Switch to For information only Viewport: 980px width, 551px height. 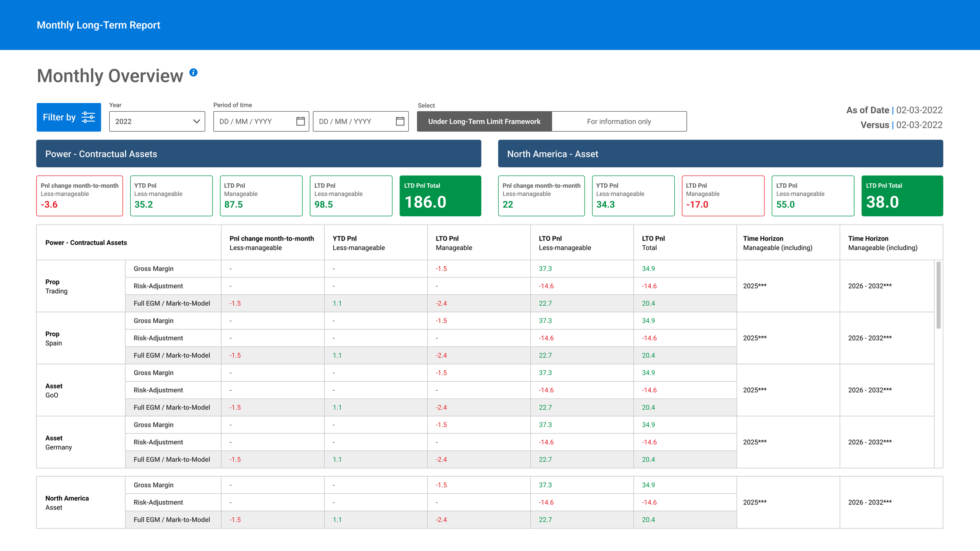point(619,121)
